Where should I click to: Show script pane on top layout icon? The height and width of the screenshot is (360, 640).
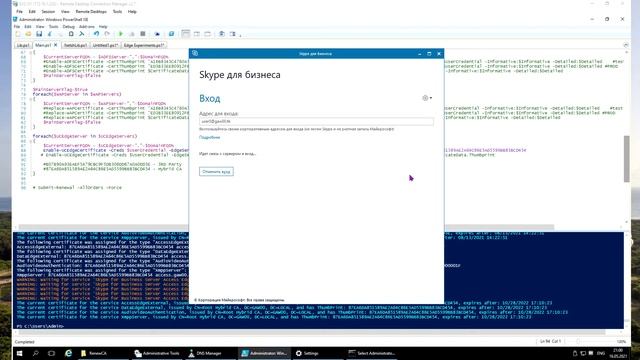(x=186, y=34)
